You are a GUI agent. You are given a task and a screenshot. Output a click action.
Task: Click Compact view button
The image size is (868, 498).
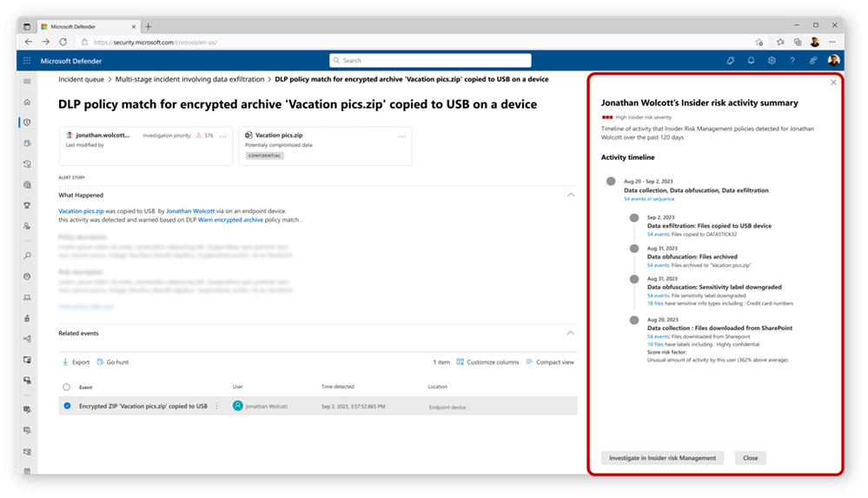tap(550, 362)
